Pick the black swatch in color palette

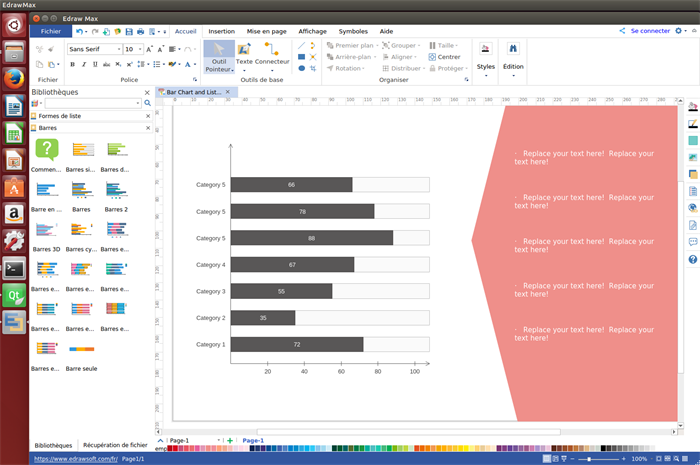(603, 448)
